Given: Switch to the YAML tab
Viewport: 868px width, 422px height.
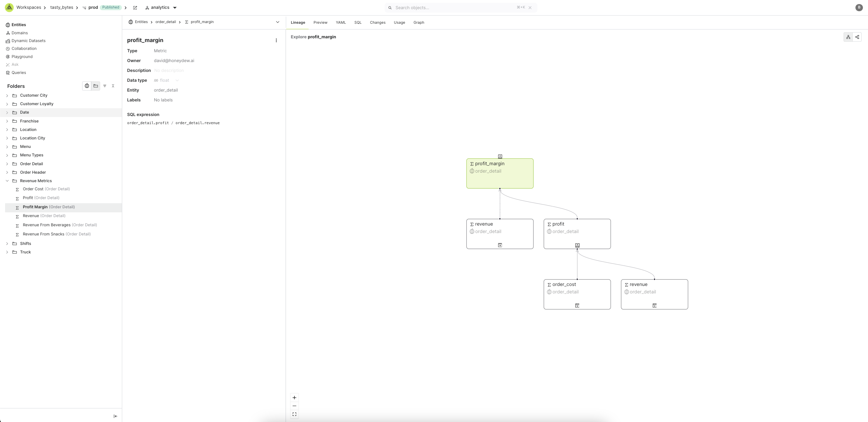Looking at the screenshot, I should tap(340, 23).
